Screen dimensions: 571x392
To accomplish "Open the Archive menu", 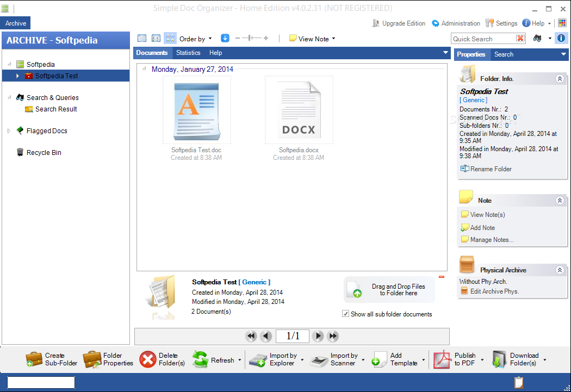I will [x=16, y=23].
